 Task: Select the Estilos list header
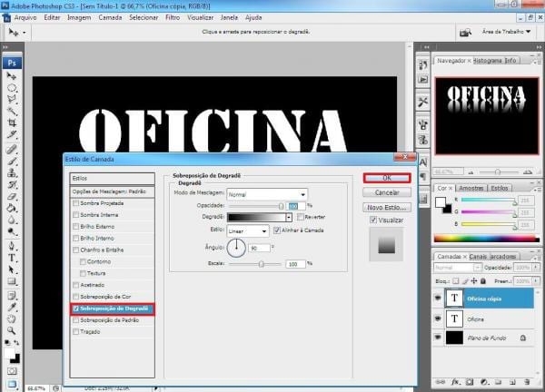click(x=113, y=178)
